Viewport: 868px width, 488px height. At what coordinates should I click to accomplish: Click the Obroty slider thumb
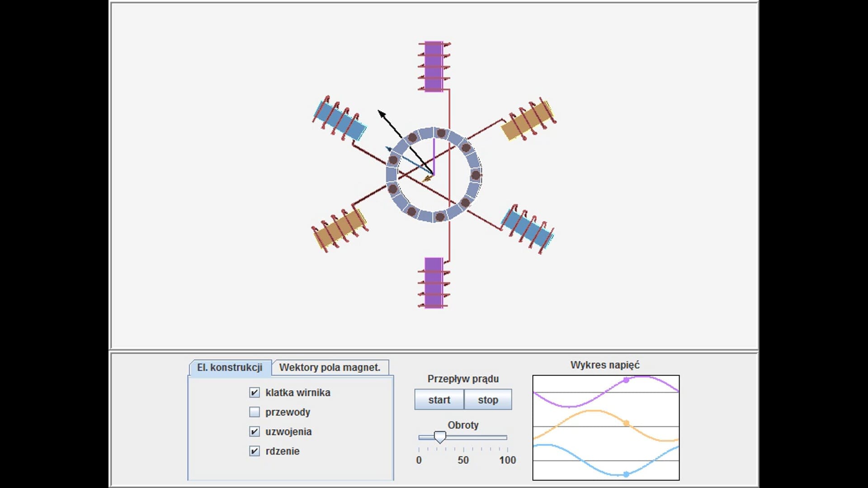pos(440,437)
